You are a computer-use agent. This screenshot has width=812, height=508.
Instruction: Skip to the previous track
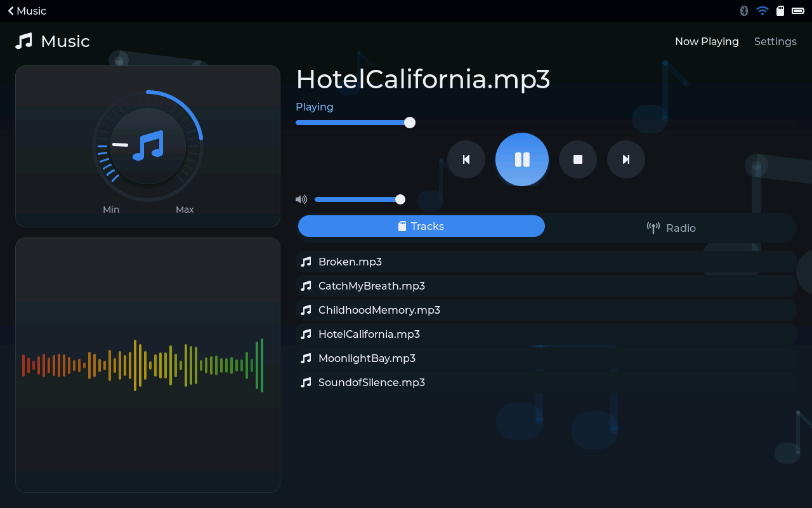click(466, 159)
